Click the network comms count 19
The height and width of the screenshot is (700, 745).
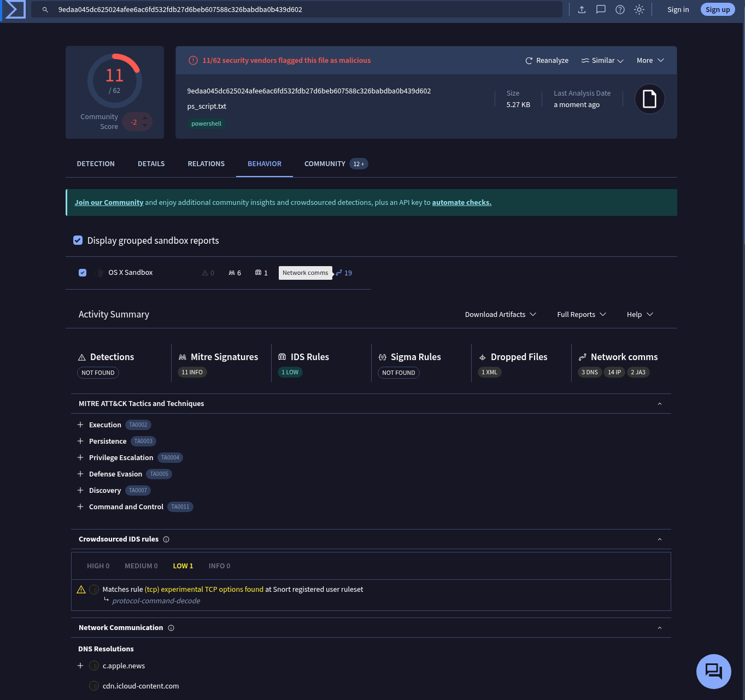pyautogui.click(x=344, y=273)
